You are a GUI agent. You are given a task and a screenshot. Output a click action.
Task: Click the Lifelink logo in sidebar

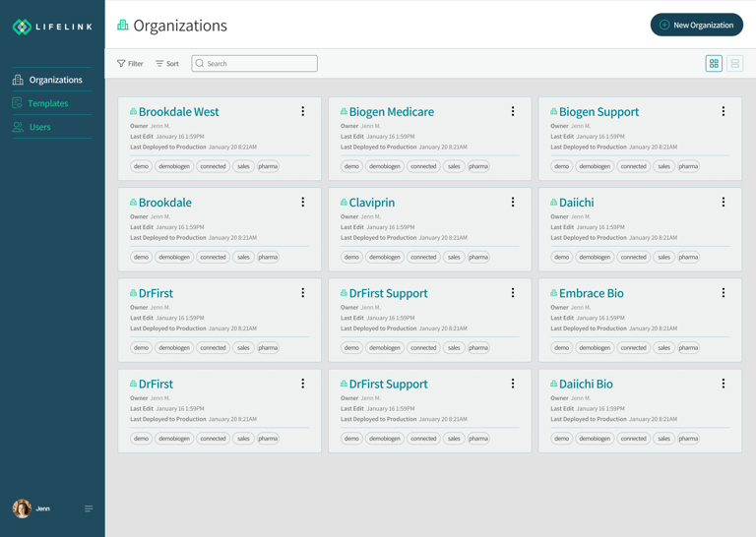tap(52, 27)
